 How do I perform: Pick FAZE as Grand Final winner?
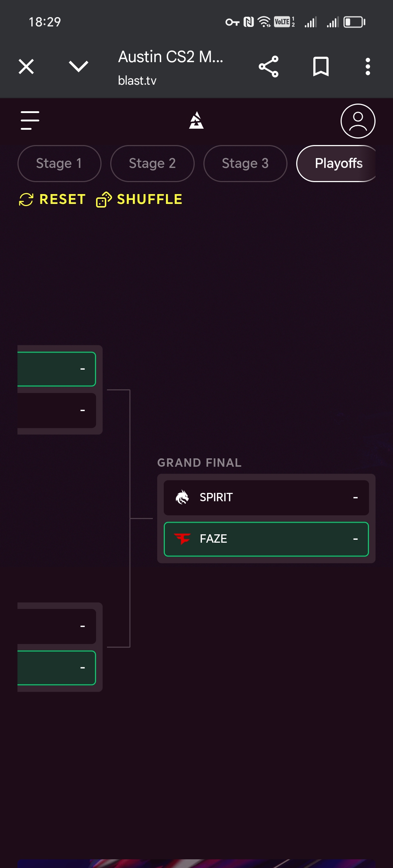click(266, 539)
